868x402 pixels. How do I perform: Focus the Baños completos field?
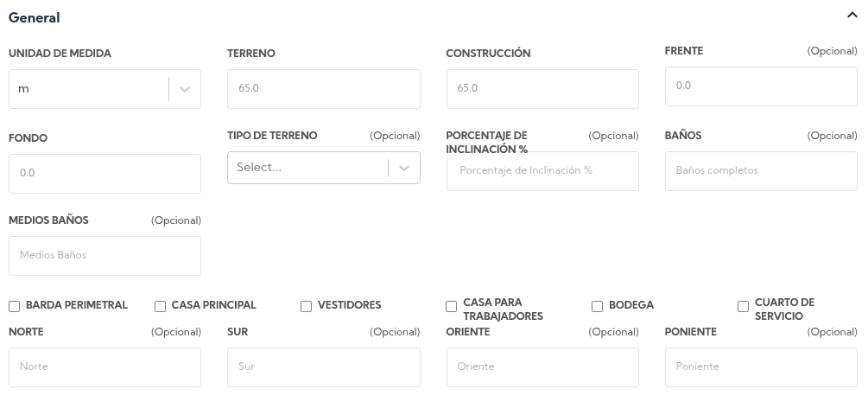pos(760,171)
